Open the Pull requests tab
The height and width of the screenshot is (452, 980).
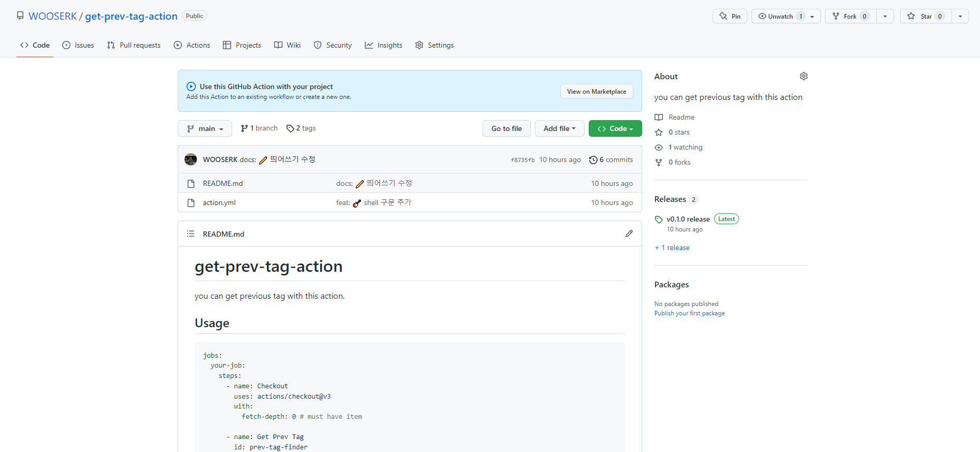pos(134,45)
